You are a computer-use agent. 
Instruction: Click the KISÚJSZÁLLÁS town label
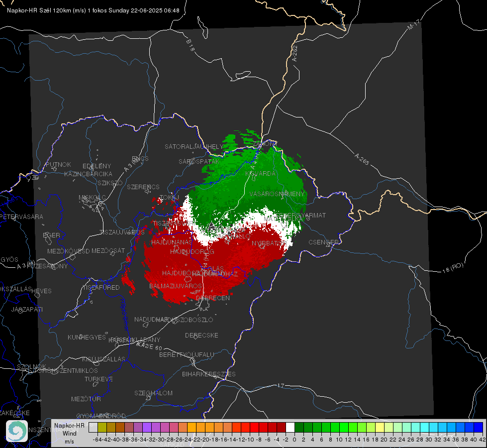pyautogui.click(x=103, y=359)
